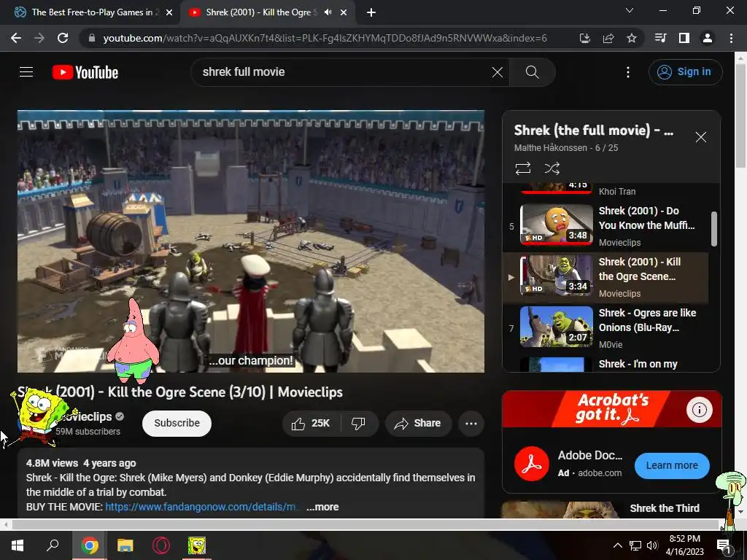This screenshot has width=747, height=560.
Task: Reload the page with the refresh icon
Action: click(63, 38)
